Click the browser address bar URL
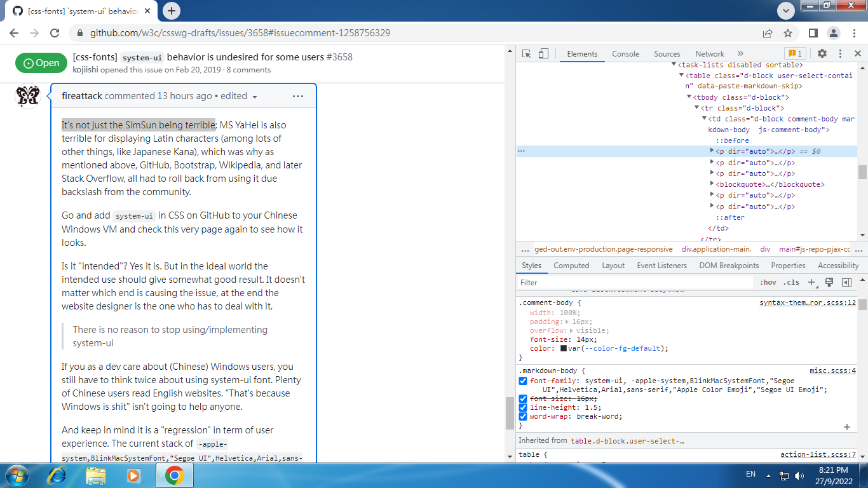Image resolution: width=868 pixels, height=488 pixels. click(240, 33)
